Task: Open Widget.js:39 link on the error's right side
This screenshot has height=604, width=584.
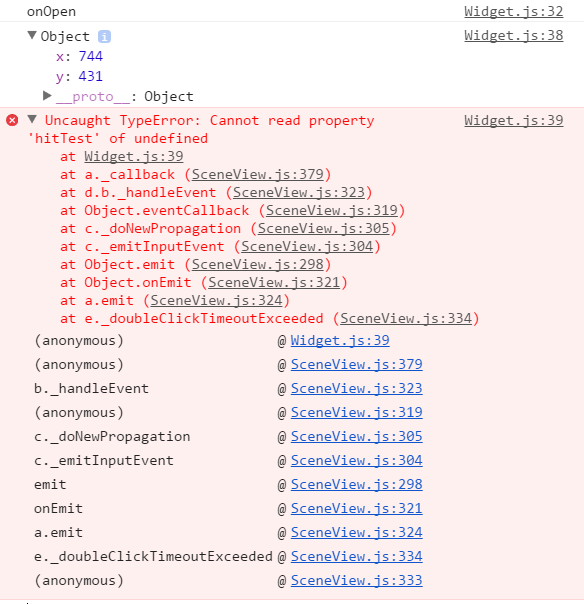Action: pos(514,121)
